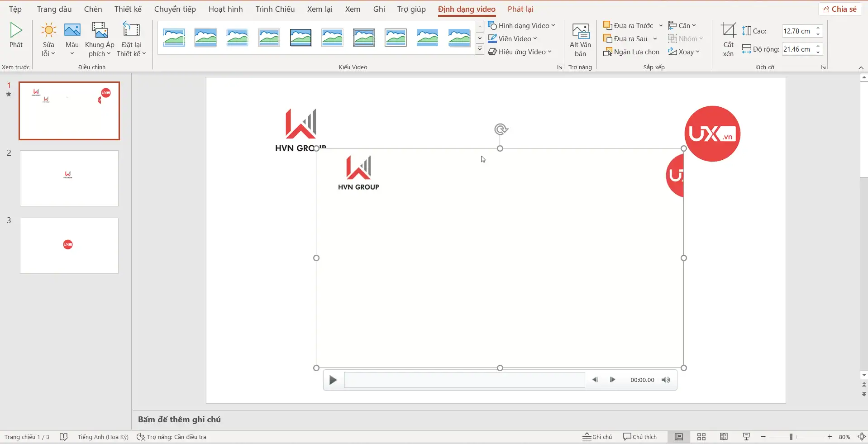The width and height of the screenshot is (868, 444).
Task: Open the Chèn tab
Action: tap(93, 9)
